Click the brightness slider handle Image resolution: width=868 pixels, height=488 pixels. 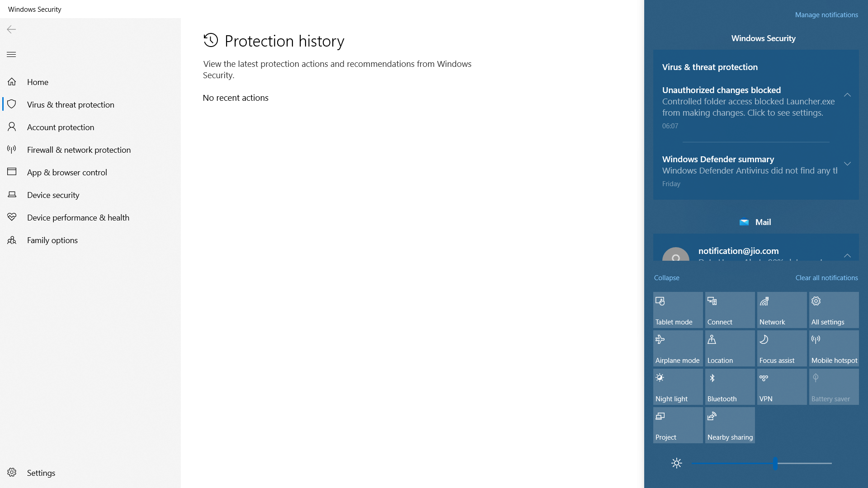[x=775, y=463]
